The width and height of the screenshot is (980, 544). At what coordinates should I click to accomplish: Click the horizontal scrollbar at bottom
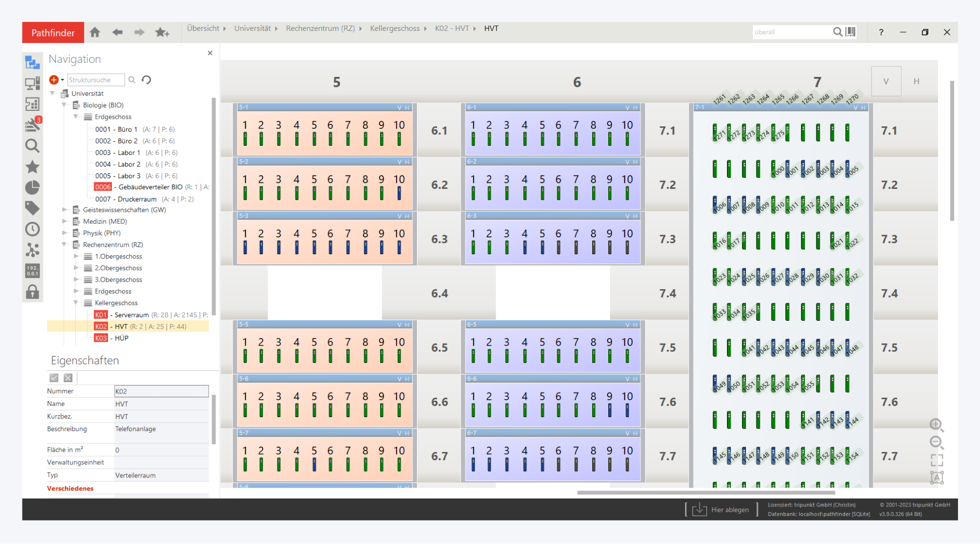(x=705, y=493)
